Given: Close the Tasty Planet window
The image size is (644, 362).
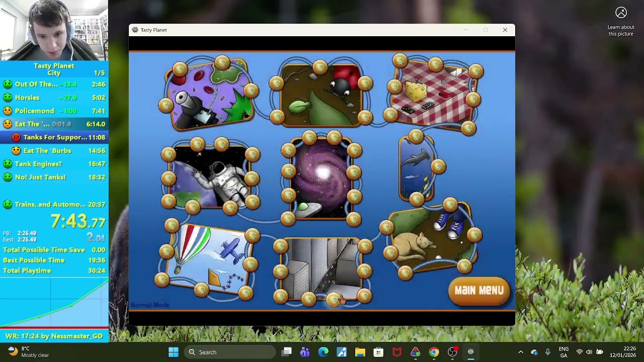Looking at the screenshot, I should pos(505,30).
